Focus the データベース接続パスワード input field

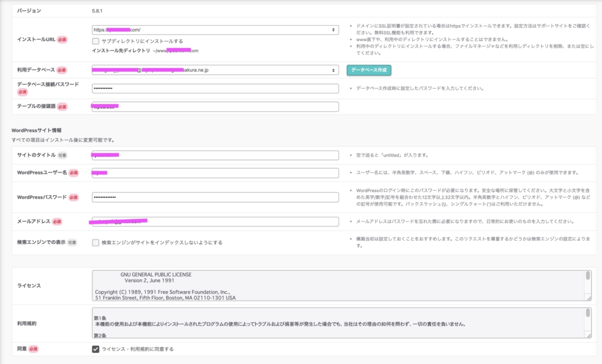tap(215, 89)
